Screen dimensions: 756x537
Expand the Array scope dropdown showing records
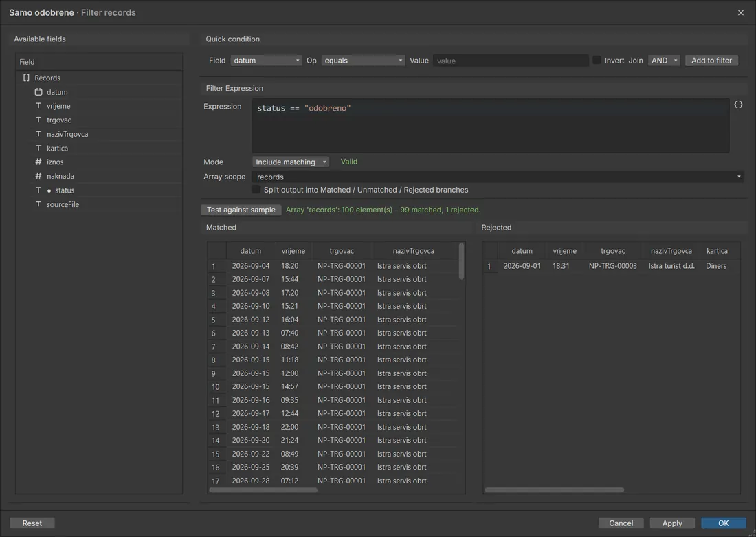[498, 177]
